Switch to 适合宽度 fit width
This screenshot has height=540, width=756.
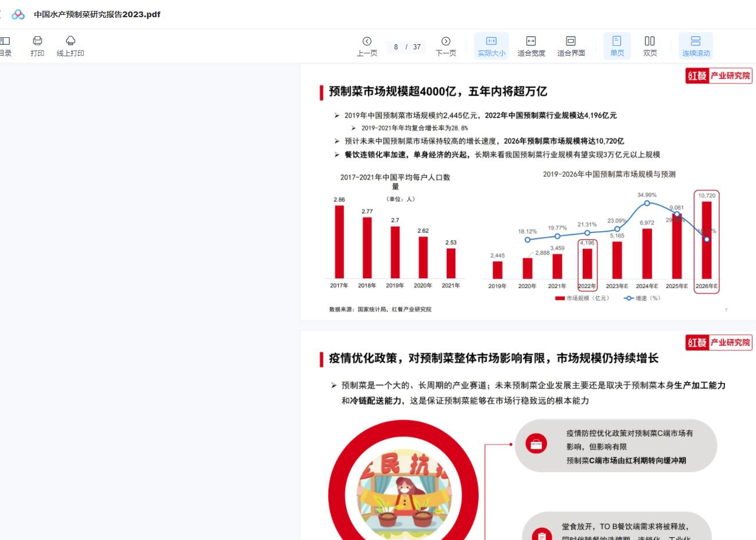pyautogui.click(x=531, y=46)
